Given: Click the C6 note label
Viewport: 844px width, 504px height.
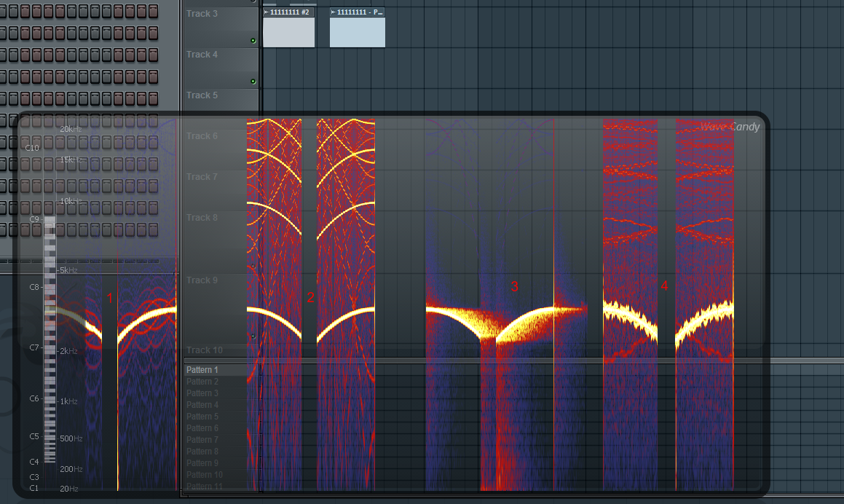Looking at the screenshot, I should [34, 398].
